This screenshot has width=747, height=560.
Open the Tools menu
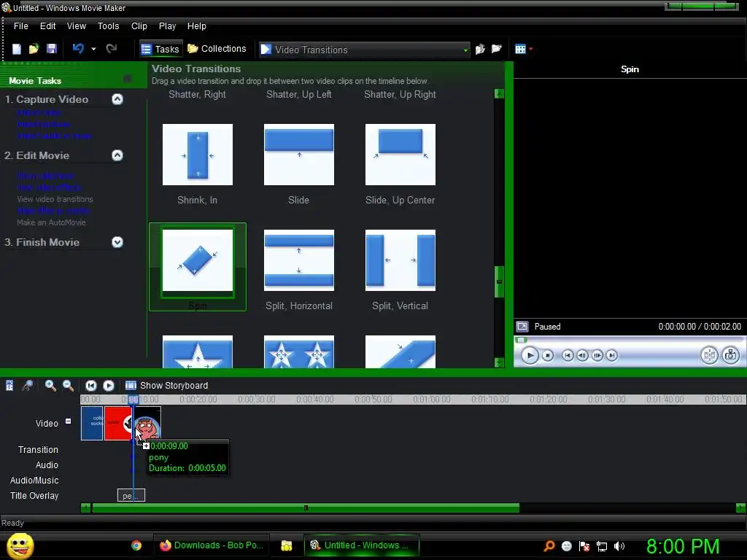[x=108, y=26]
